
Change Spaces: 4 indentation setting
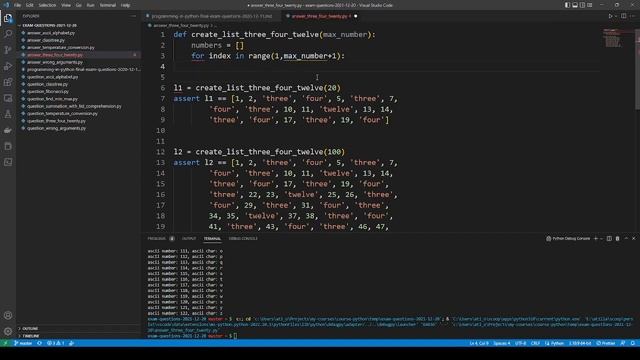pos(502,343)
